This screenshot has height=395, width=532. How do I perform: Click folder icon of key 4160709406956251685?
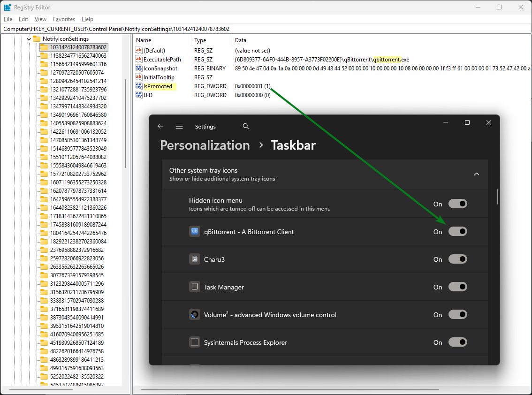[x=44, y=334]
